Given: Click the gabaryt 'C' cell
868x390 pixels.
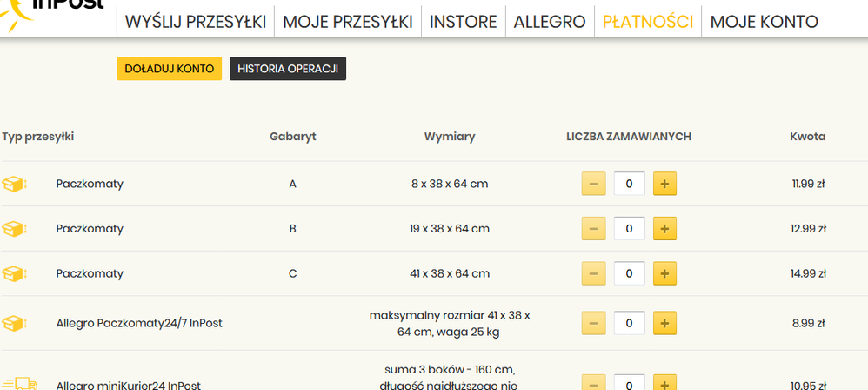Looking at the screenshot, I should click(293, 273).
